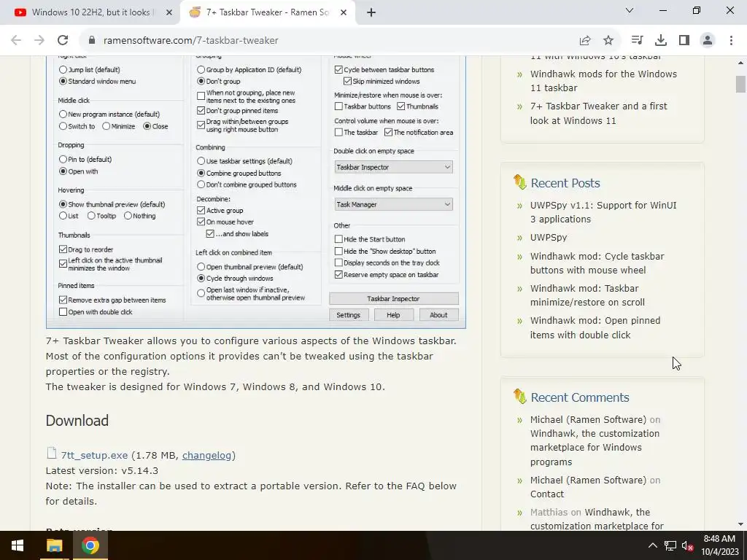Bookmark this page with the star icon

(x=608, y=40)
